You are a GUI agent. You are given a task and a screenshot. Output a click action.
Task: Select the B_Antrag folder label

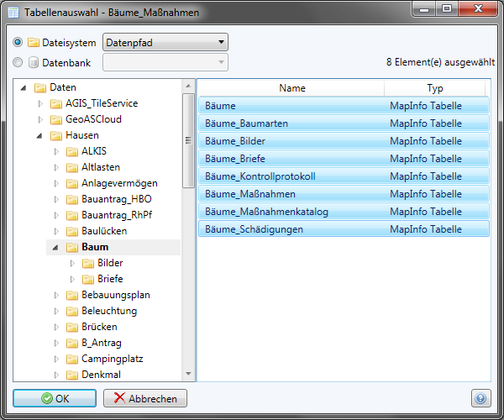102,343
